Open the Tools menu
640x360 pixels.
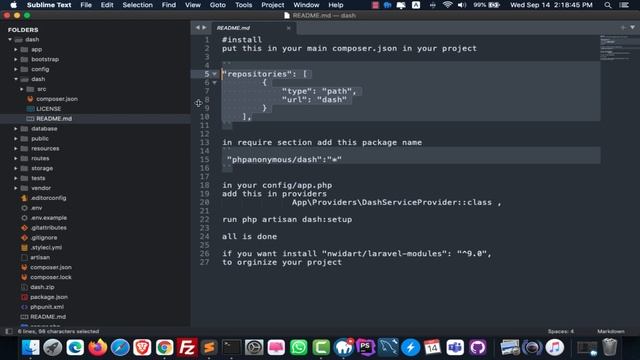tap(243, 5)
